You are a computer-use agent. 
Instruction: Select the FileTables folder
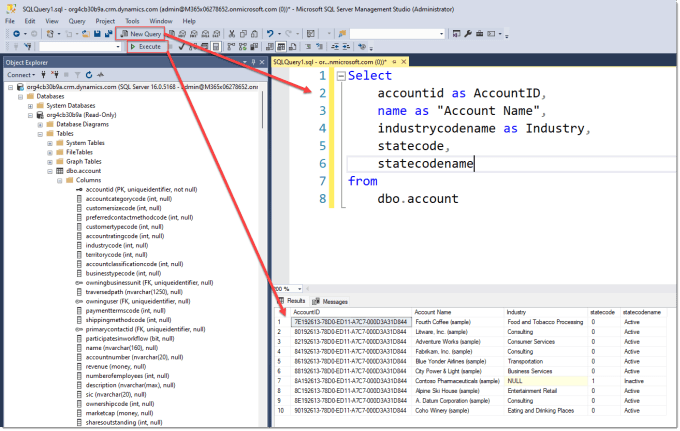point(79,152)
